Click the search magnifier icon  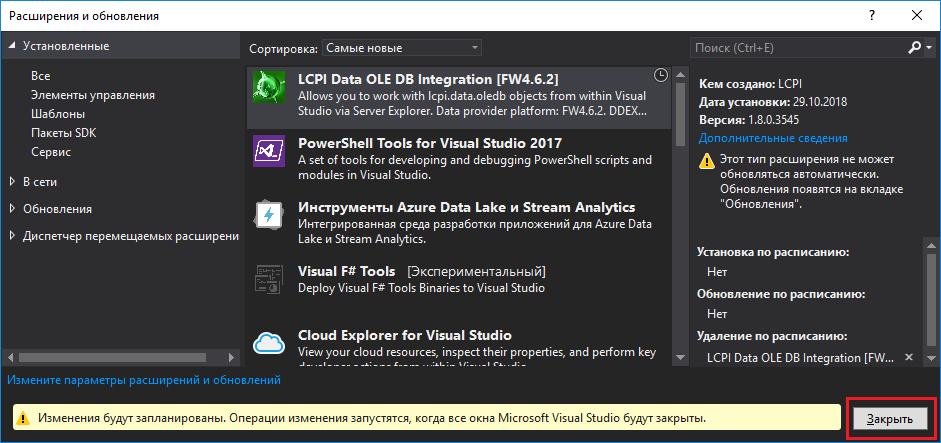pyautogui.click(x=915, y=48)
